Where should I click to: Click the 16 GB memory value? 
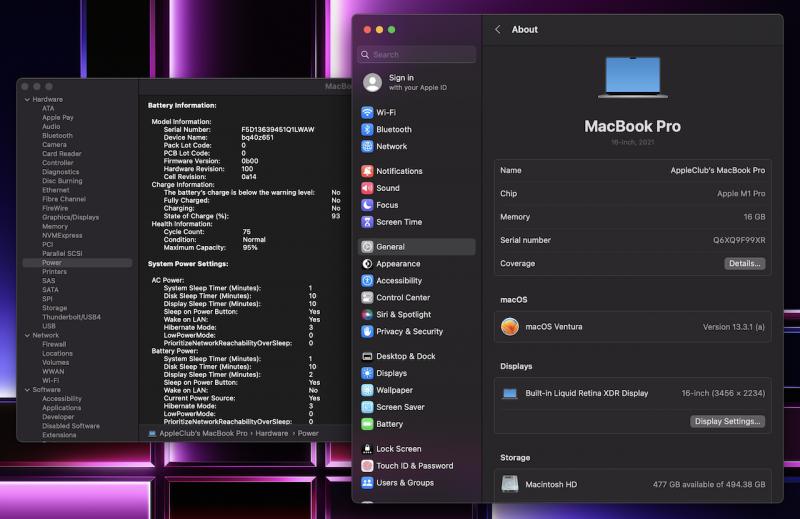tap(754, 217)
